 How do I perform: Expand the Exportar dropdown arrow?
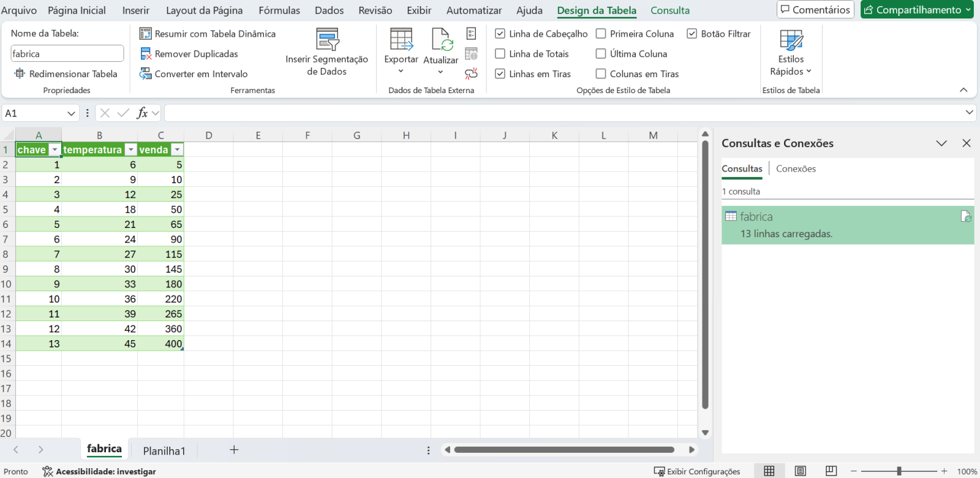click(401, 71)
